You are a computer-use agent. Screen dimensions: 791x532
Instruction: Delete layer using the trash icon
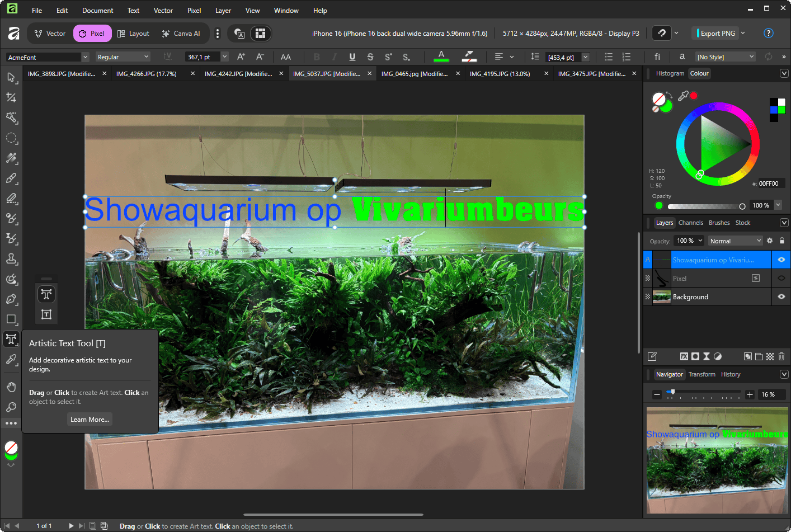coord(781,356)
